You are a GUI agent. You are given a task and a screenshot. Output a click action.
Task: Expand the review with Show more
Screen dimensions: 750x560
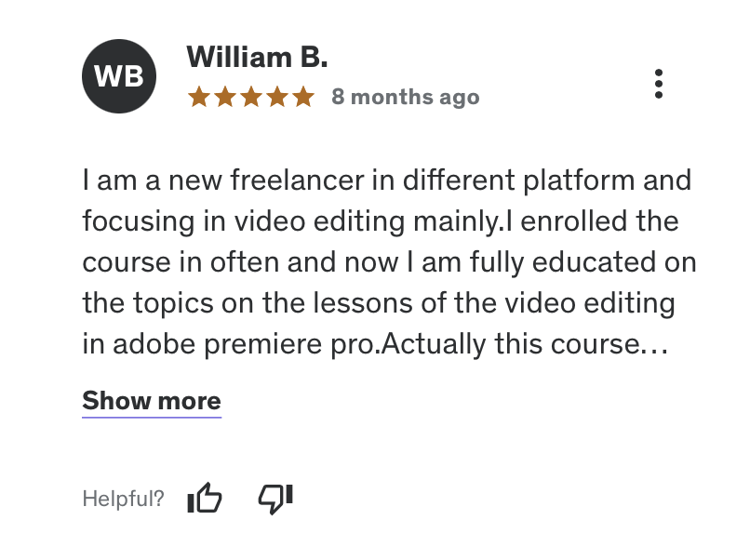(x=152, y=401)
